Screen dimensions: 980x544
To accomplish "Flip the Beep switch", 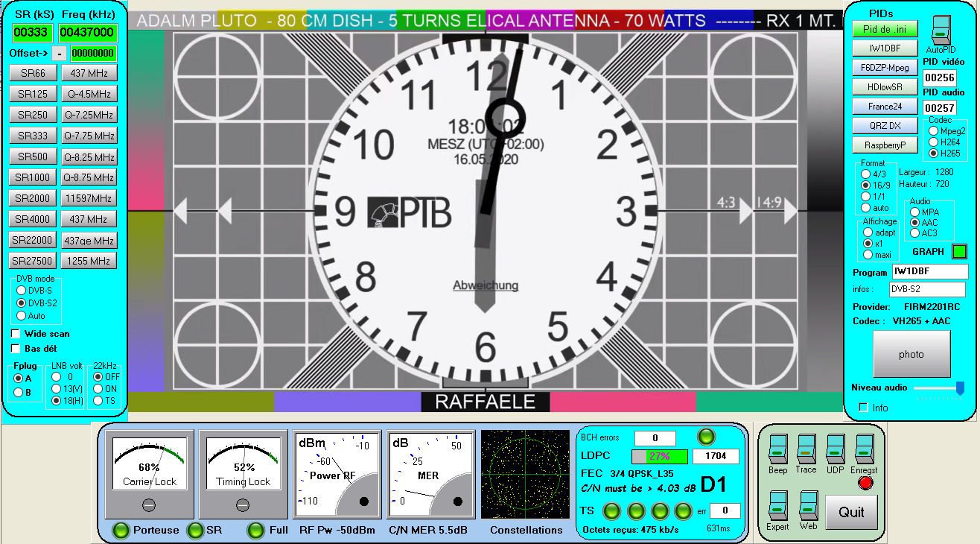I will tap(777, 449).
